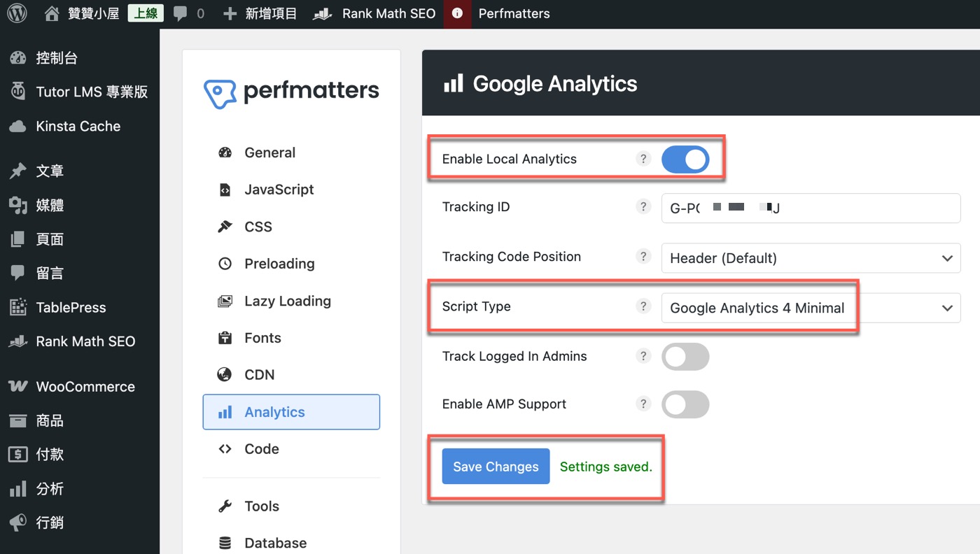Open the General settings tab

(291, 152)
